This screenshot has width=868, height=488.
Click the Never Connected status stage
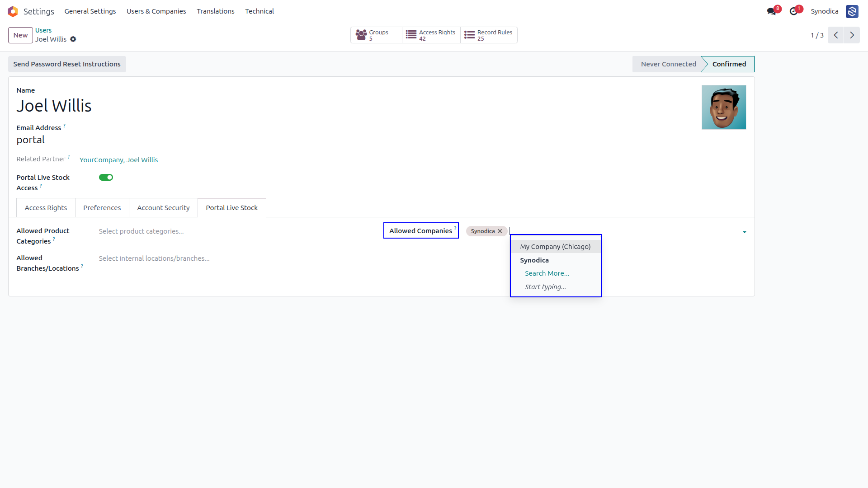pos(668,64)
